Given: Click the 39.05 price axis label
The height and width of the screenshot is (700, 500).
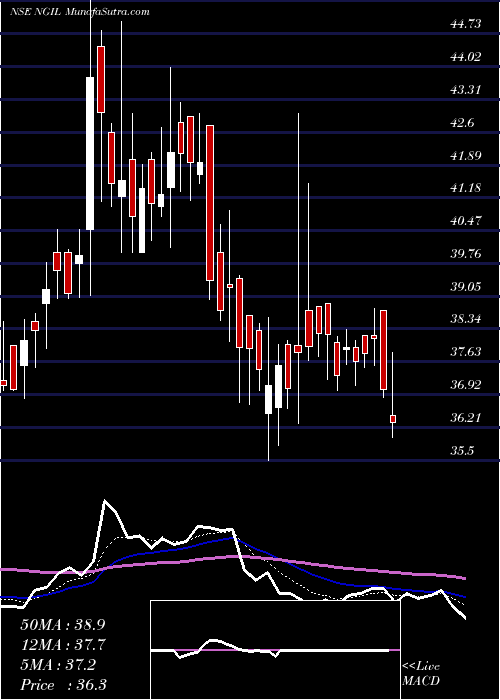Looking at the screenshot, I should coord(466,286).
